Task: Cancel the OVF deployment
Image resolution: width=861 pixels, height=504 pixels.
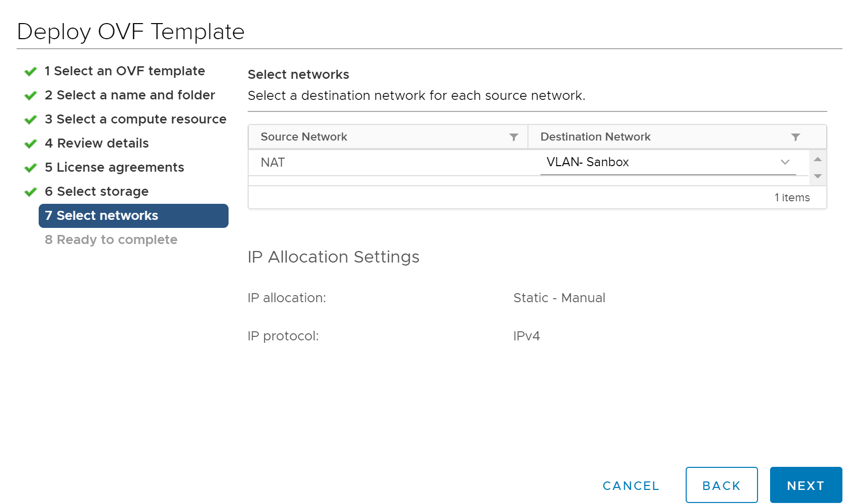Action: (x=630, y=485)
